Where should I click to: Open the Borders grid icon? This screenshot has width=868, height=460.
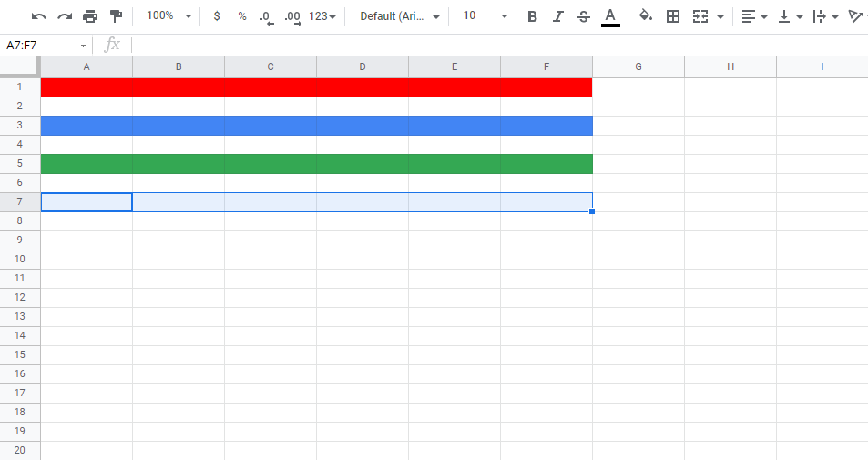[x=673, y=16]
